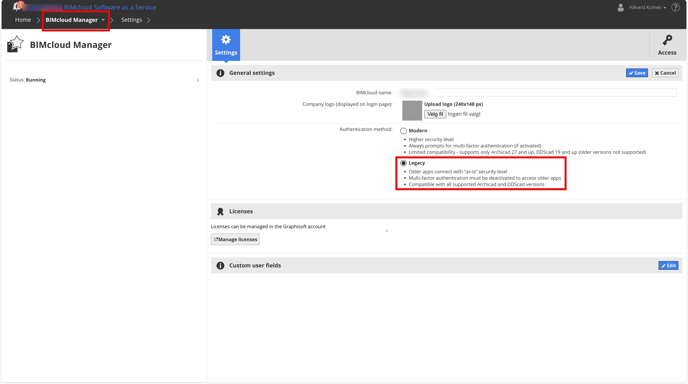Open Manage licenses
Viewport: 688px width, 384px height.
(235, 240)
